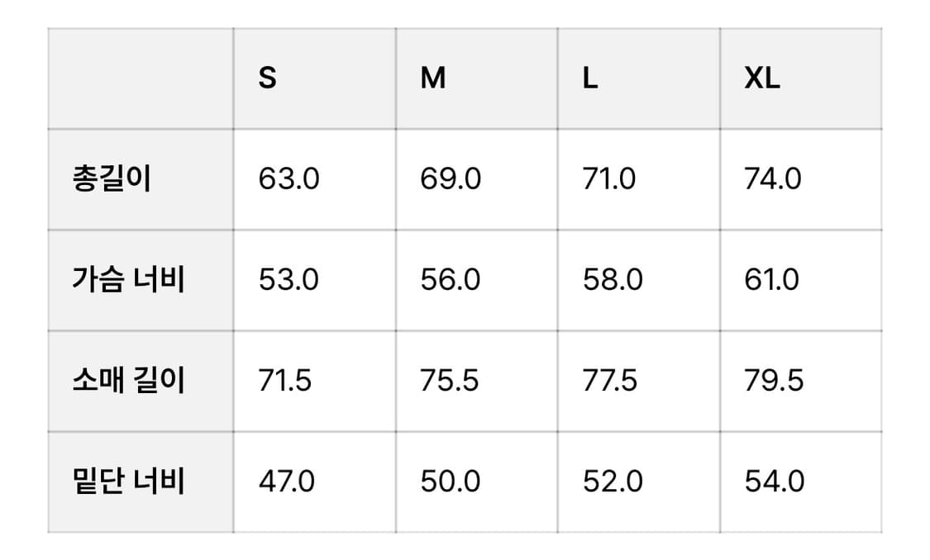Click the 71.5 sleeve length cell
This screenshot has height=560, width=930.
click(x=285, y=381)
